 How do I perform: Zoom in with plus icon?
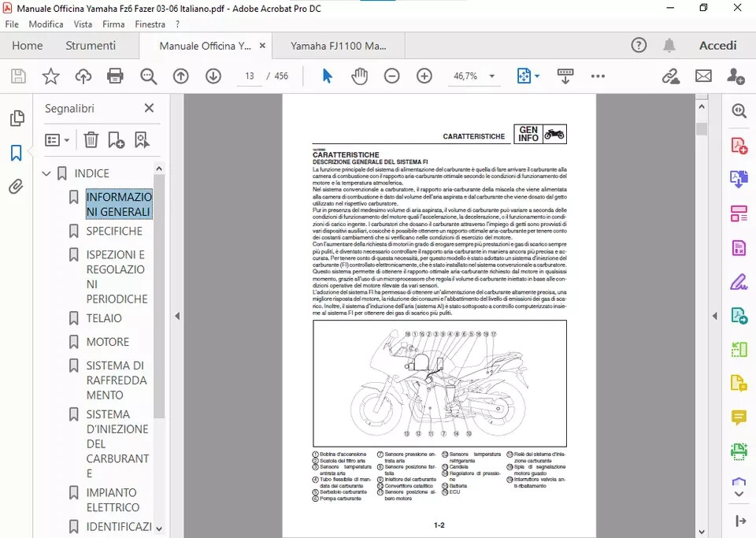[424, 76]
